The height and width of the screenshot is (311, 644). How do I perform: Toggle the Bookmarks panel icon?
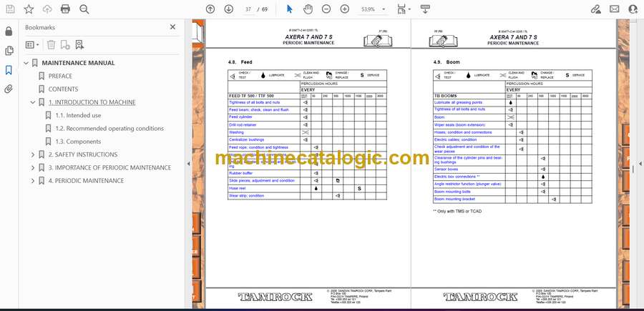coord(9,70)
